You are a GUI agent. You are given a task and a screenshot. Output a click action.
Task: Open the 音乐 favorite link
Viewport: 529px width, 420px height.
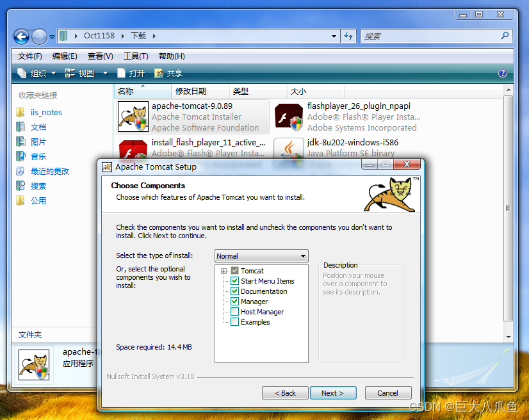pyautogui.click(x=38, y=156)
